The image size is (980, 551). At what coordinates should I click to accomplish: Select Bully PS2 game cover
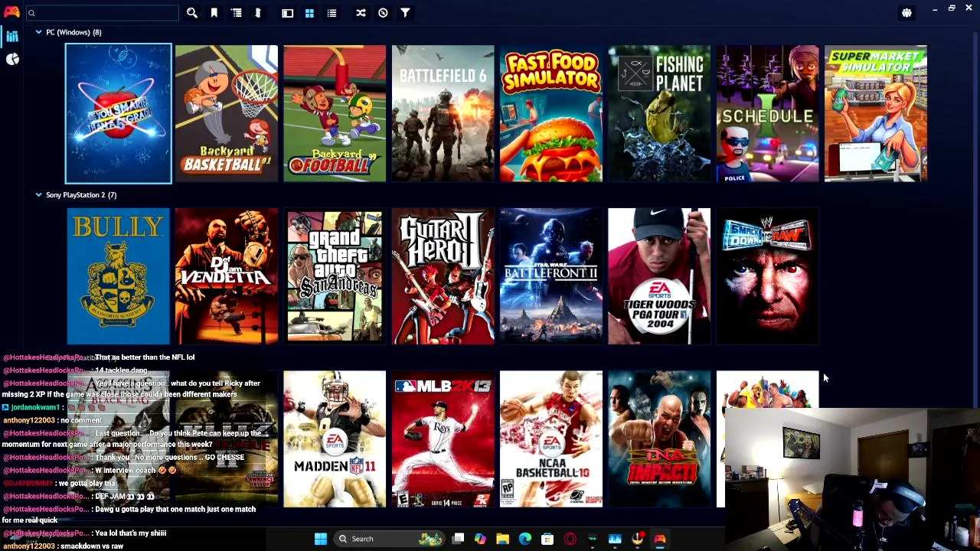119,276
